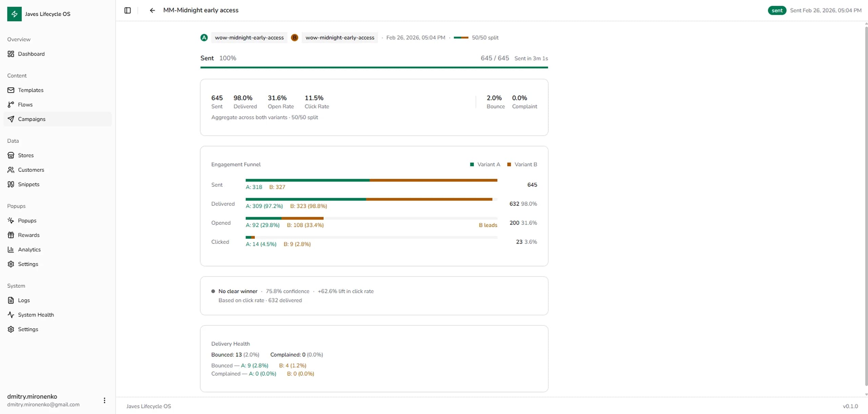Open Snippets quote icon
868x414 pixels.
(11, 184)
